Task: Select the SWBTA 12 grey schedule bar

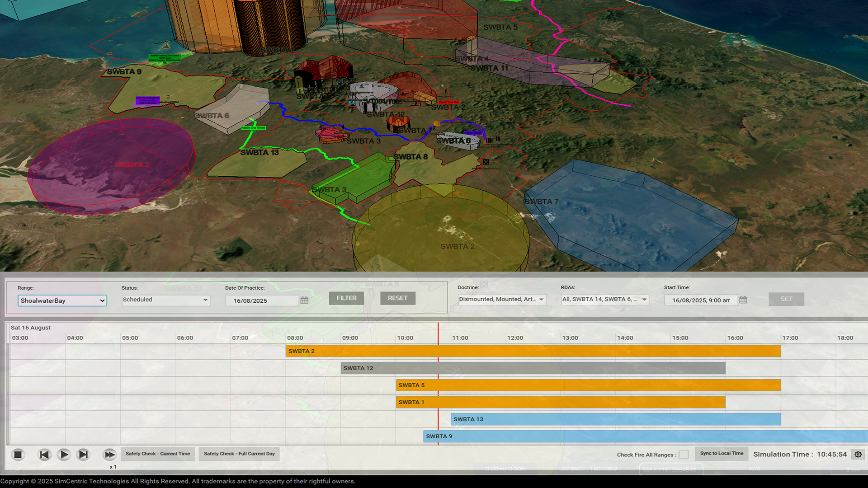Action: pyautogui.click(x=533, y=368)
